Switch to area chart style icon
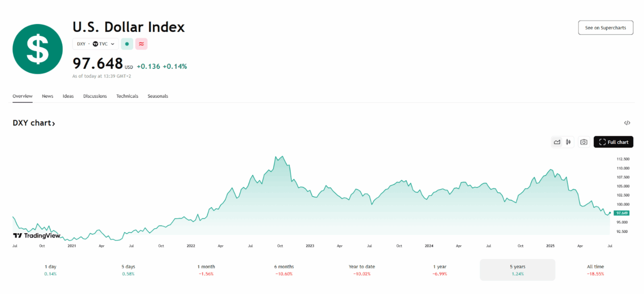This screenshot has width=644, height=294. coord(557,142)
